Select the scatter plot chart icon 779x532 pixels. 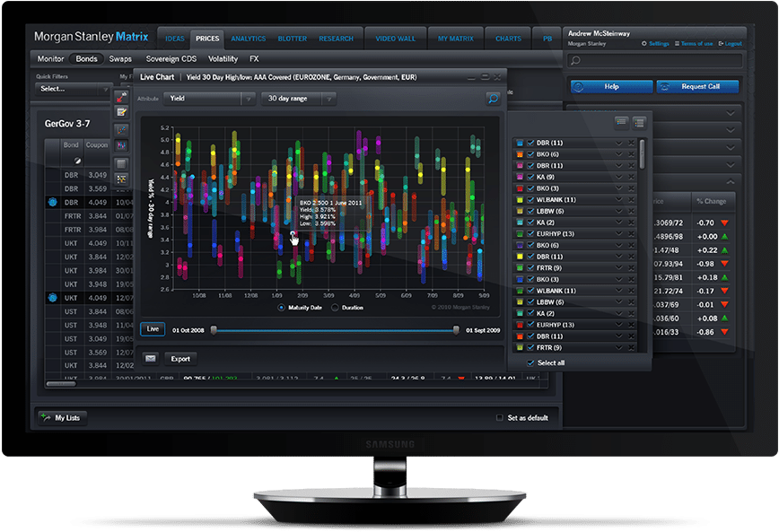(121, 130)
